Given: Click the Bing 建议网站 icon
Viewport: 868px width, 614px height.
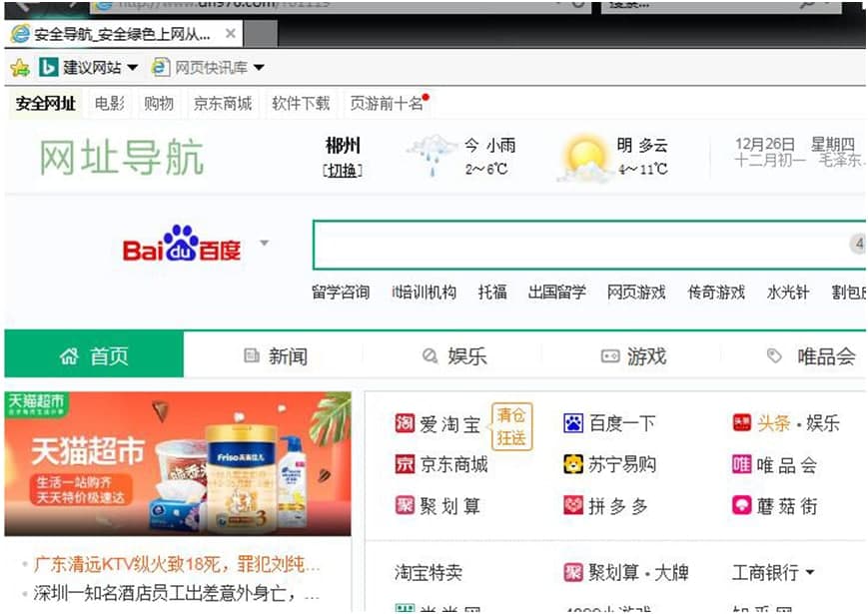Looking at the screenshot, I should [x=48, y=68].
